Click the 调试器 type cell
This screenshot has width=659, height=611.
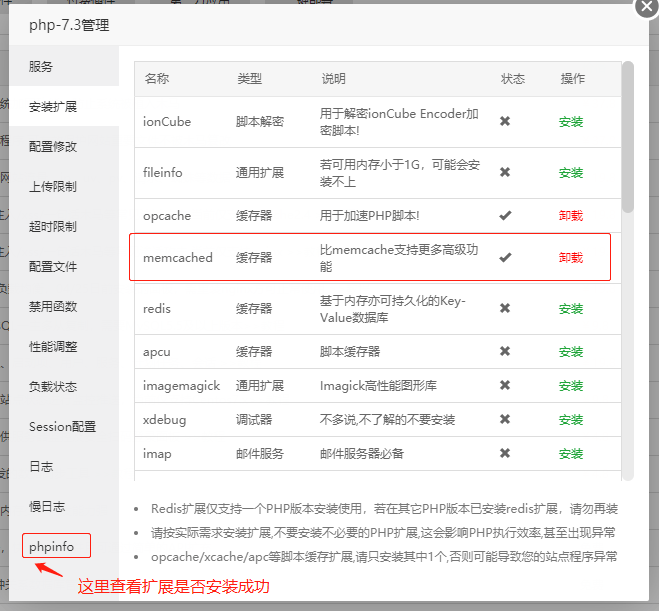(x=254, y=420)
